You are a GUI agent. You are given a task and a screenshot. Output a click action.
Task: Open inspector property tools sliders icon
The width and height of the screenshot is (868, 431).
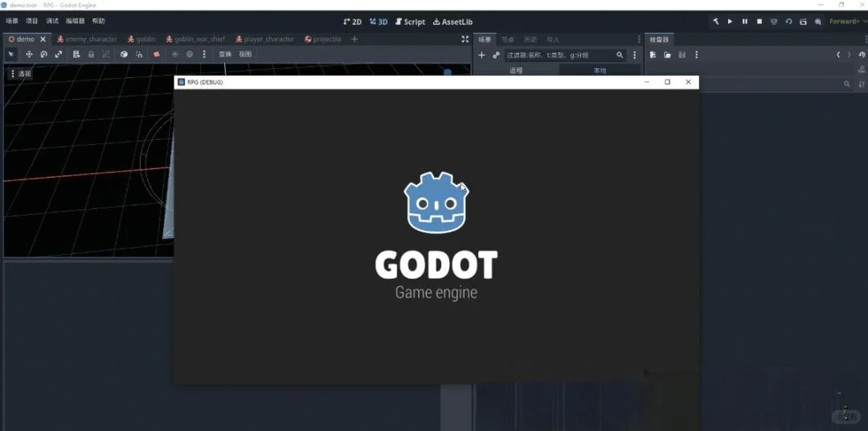[x=862, y=84]
